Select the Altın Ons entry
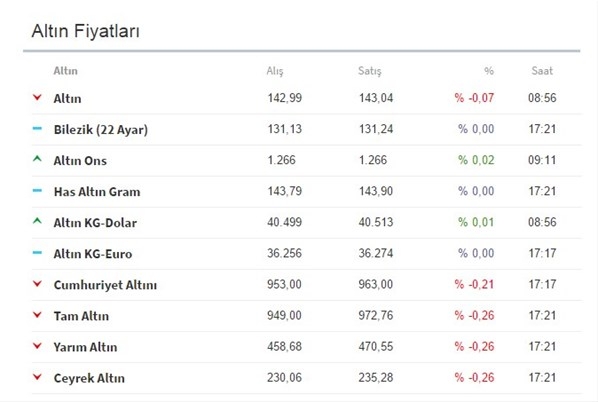The width and height of the screenshot is (598, 402). point(80,161)
